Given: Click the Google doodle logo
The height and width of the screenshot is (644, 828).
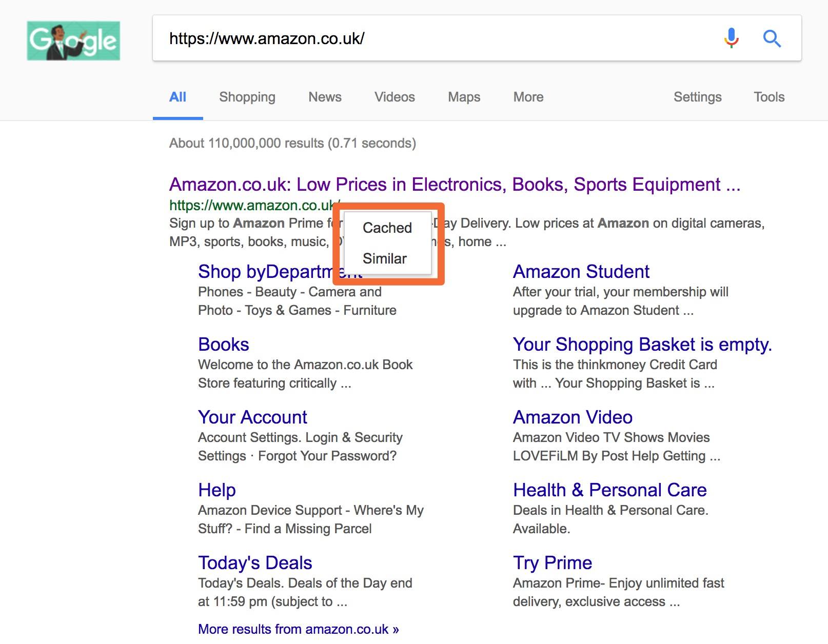Looking at the screenshot, I should tap(73, 41).
